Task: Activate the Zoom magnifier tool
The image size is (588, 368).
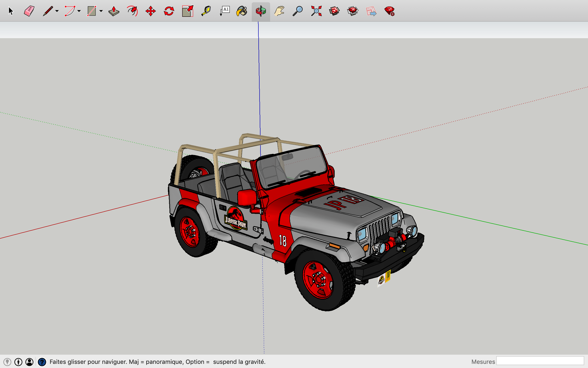Action: click(x=297, y=11)
